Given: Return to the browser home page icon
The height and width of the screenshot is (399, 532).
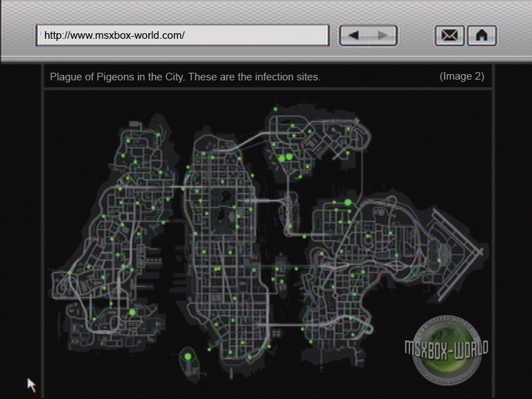Looking at the screenshot, I should click(482, 35).
